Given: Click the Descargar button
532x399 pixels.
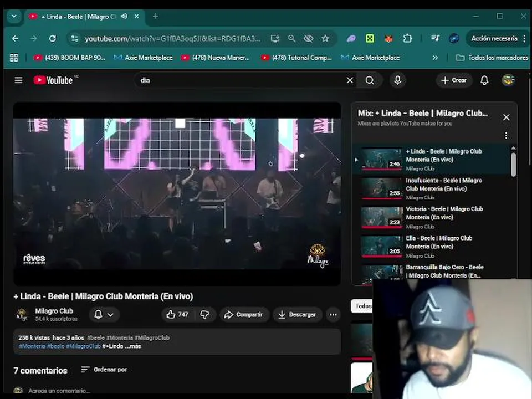Looking at the screenshot, I should [297, 315].
